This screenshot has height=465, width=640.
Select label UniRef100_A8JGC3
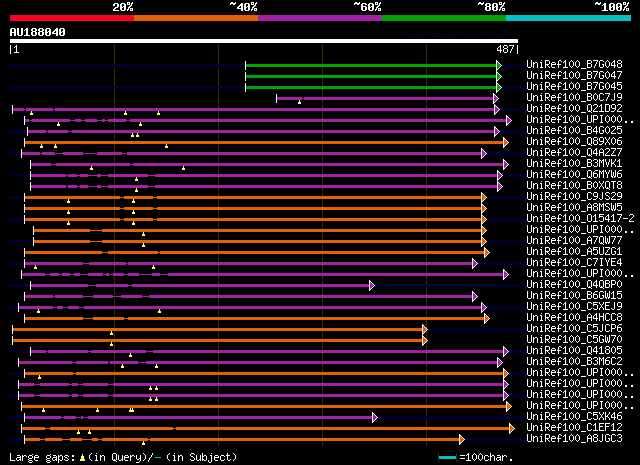click(574, 438)
